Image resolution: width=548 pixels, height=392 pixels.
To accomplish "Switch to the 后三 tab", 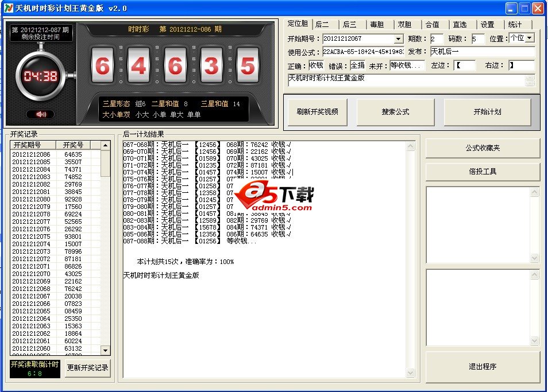I will [x=349, y=25].
